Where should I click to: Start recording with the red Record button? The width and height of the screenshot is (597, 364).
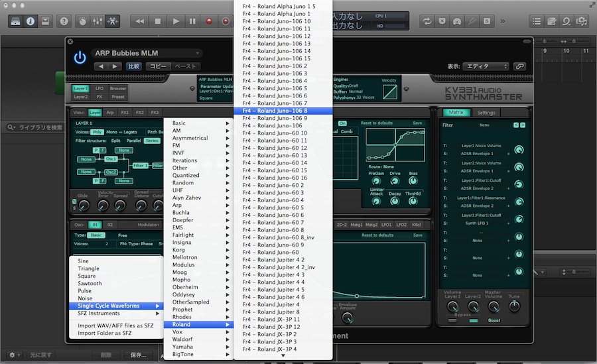209,21
